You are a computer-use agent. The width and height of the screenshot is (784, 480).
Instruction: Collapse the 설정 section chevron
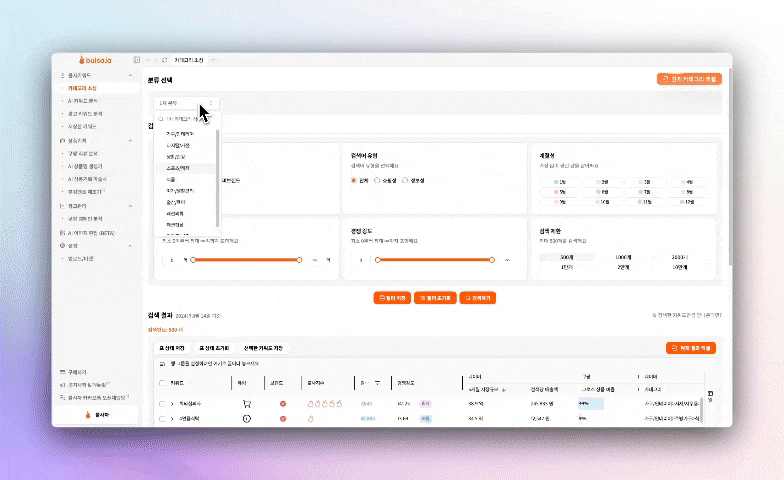point(130,246)
